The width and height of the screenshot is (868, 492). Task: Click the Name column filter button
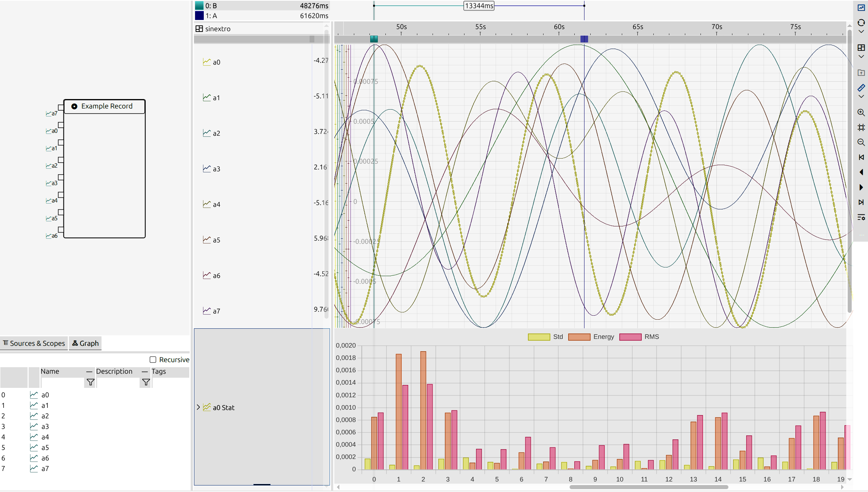pyautogui.click(x=90, y=382)
